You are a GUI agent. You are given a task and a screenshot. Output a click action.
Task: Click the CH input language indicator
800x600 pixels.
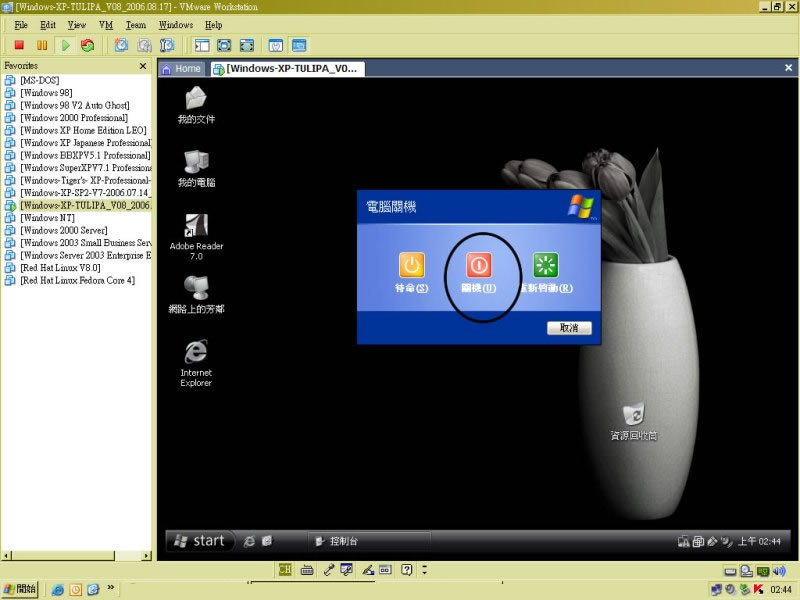click(285, 569)
